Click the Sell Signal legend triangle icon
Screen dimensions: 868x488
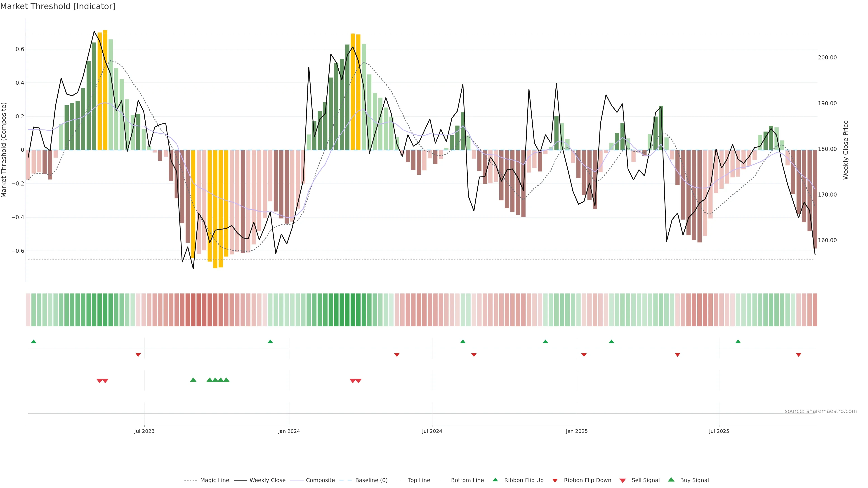622,481
